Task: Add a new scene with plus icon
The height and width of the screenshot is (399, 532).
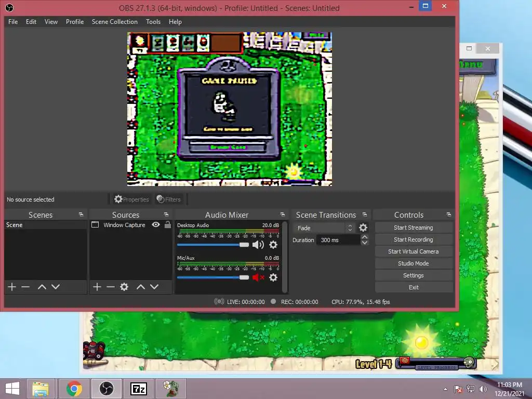Action: tap(12, 287)
